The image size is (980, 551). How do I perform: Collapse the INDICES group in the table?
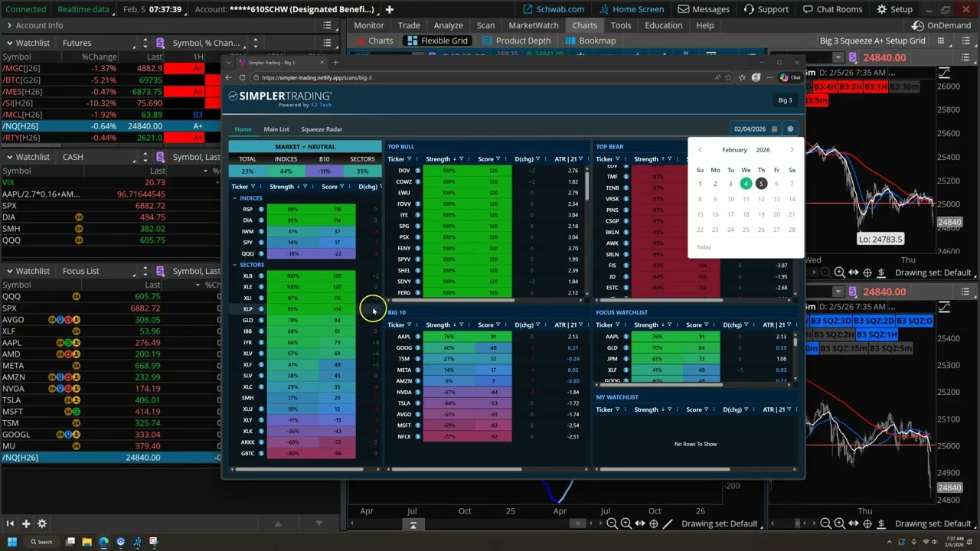[235, 198]
